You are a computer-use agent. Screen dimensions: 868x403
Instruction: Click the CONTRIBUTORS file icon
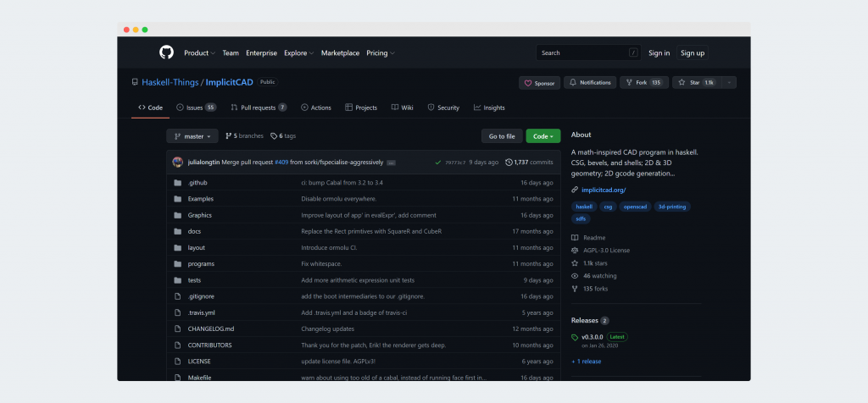point(178,345)
